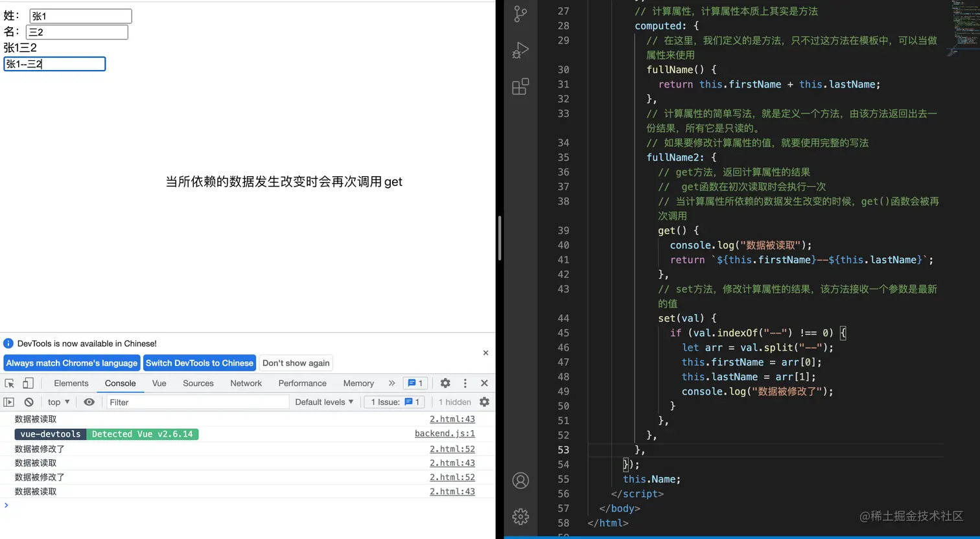This screenshot has height=539, width=980.
Task: Open the Customize DevTools three-dot menu
Action: pos(465,384)
